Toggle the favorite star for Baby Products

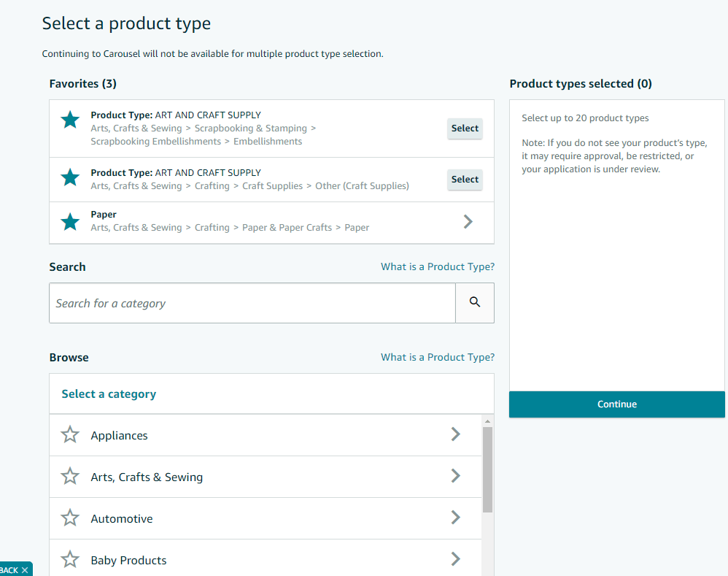[69, 560]
